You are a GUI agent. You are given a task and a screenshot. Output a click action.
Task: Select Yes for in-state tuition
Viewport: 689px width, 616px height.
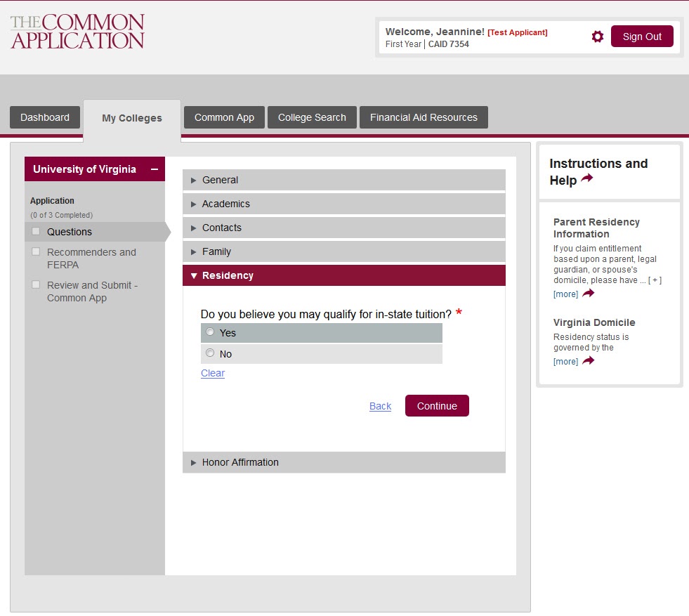pyautogui.click(x=210, y=332)
